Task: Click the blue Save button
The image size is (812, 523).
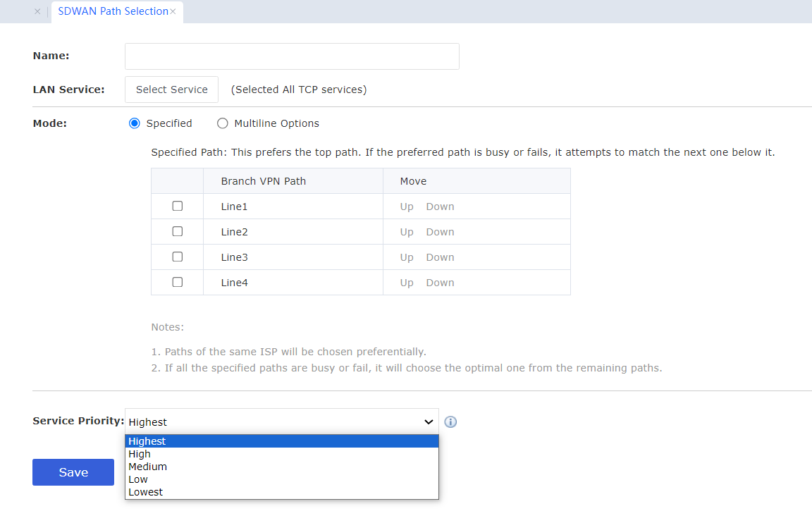Action: click(73, 472)
